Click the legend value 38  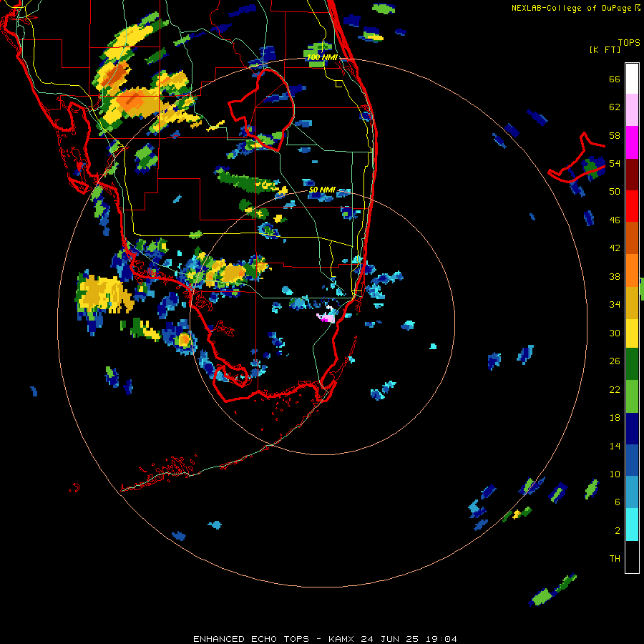(615, 276)
